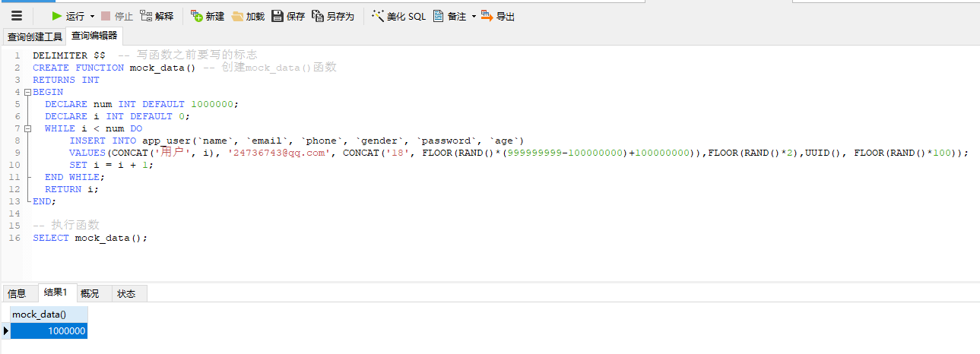Click the current row indicator arrow

click(x=6, y=330)
